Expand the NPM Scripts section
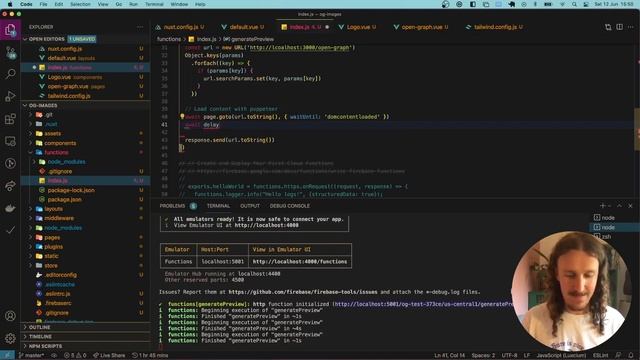The width and height of the screenshot is (640, 360). tap(85, 346)
